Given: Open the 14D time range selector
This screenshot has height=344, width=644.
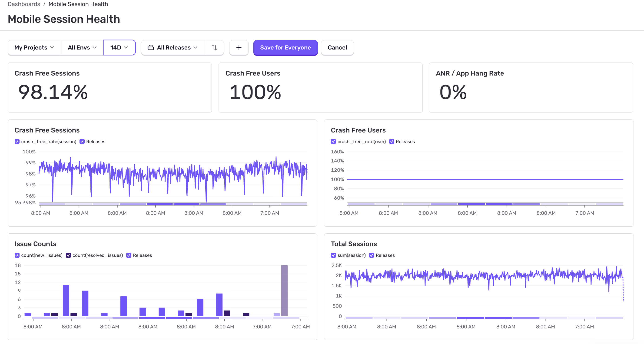Looking at the screenshot, I should (119, 47).
